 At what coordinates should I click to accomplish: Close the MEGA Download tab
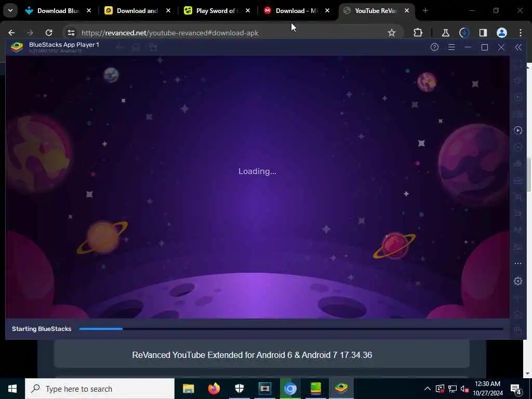tap(327, 11)
